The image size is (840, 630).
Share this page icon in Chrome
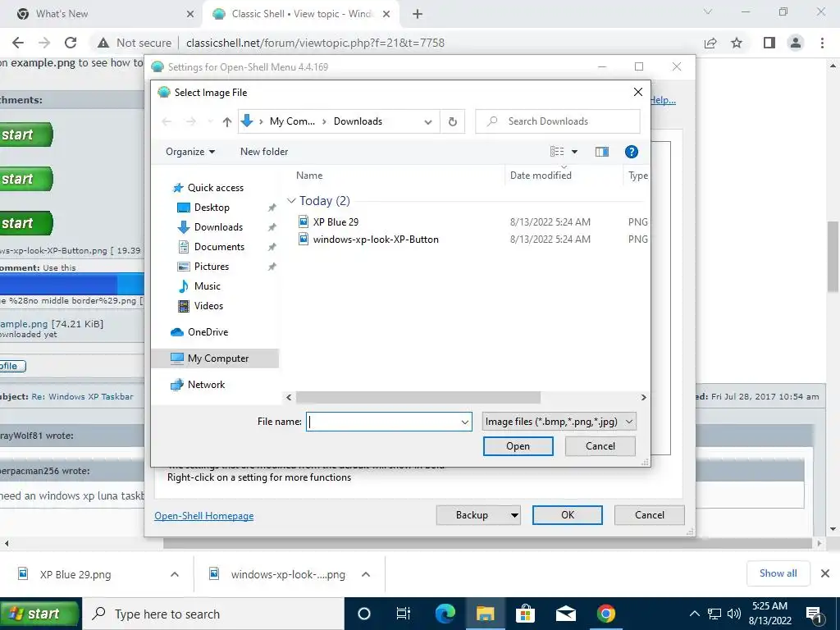point(710,43)
